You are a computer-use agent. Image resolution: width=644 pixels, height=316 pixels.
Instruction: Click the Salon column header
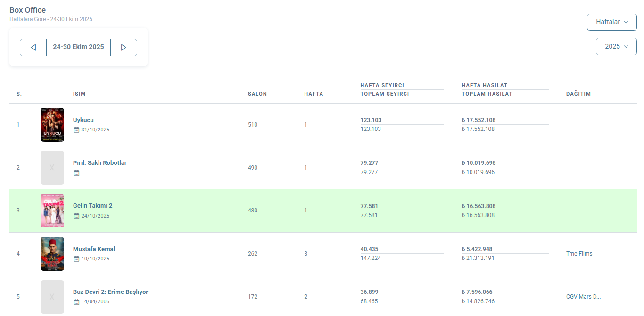click(x=257, y=94)
